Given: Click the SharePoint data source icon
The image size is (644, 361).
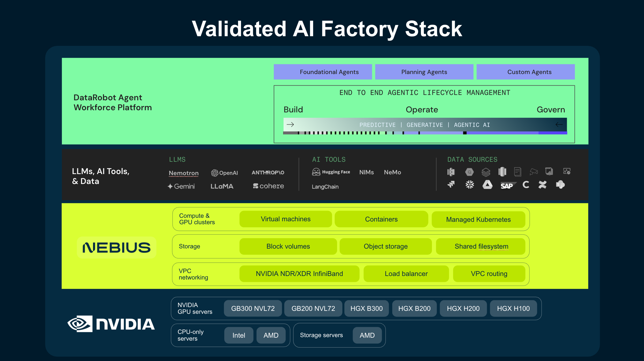Looking at the screenshot, I should 560,185.
